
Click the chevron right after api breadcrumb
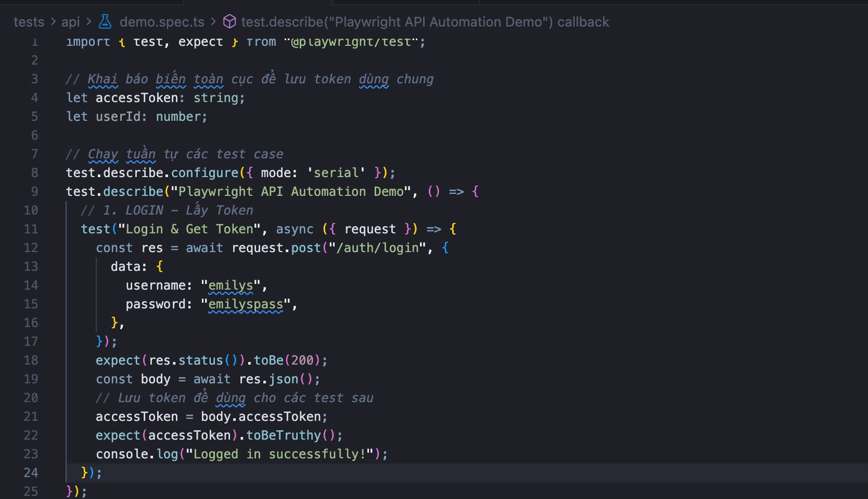point(89,22)
